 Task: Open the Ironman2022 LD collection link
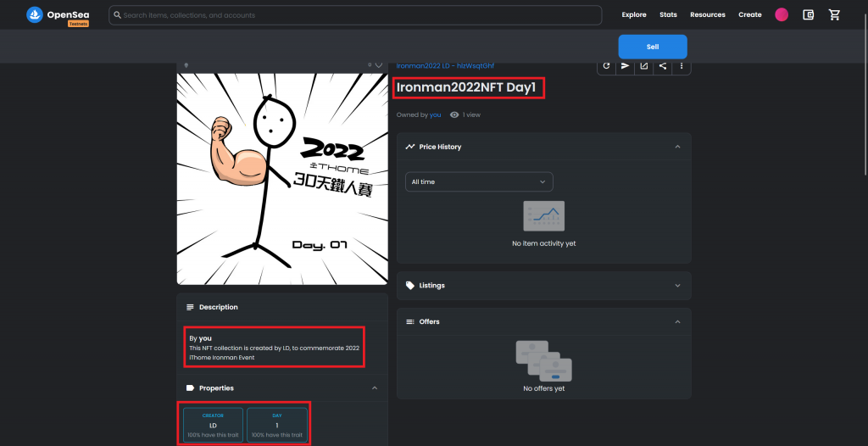click(x=445, y=66)
